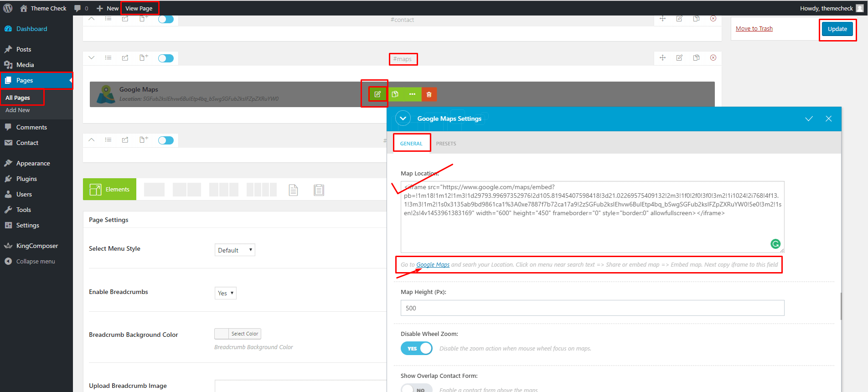Click the green edit Google Maps element icon
The image size is (868, 392).
click(x=377, y=94)
